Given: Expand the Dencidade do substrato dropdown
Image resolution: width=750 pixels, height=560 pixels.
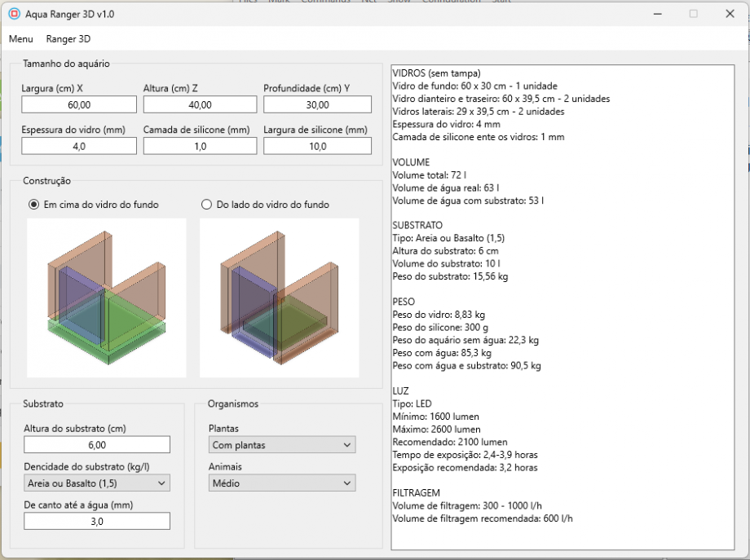Looking at the screenshot, I should (97, 483).
